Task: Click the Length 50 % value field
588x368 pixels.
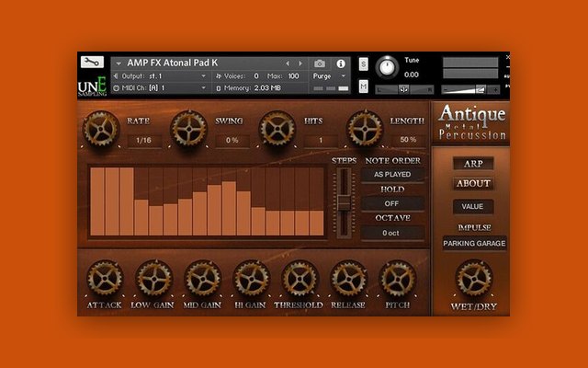Action: click(x=408, y=140)
